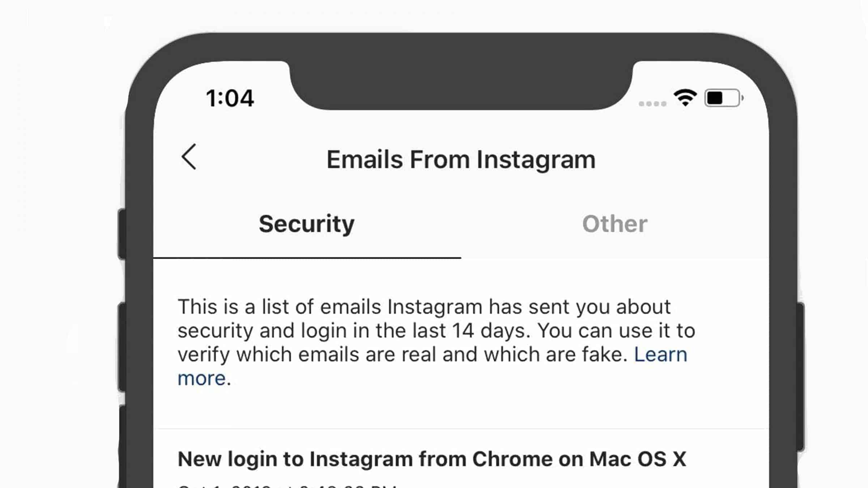Screen dimensions: 868x488
Task: Switch to the Security tab
Action: pos(307,224)
